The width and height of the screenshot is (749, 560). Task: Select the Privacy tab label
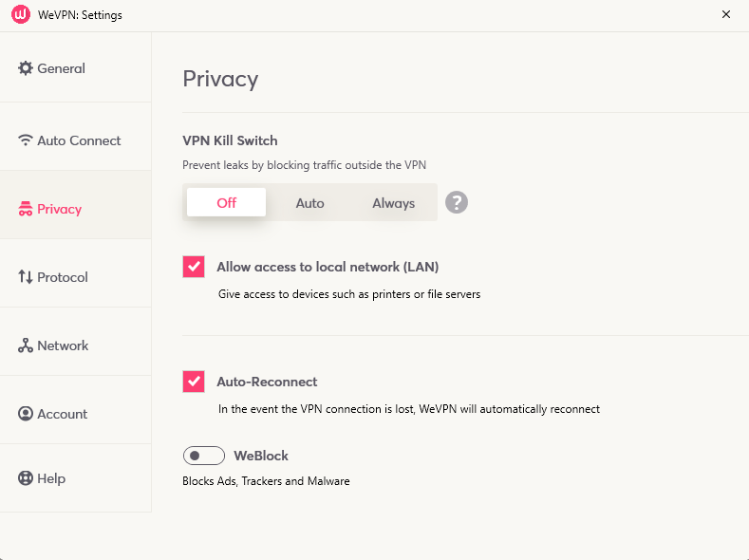pos(59,209)
